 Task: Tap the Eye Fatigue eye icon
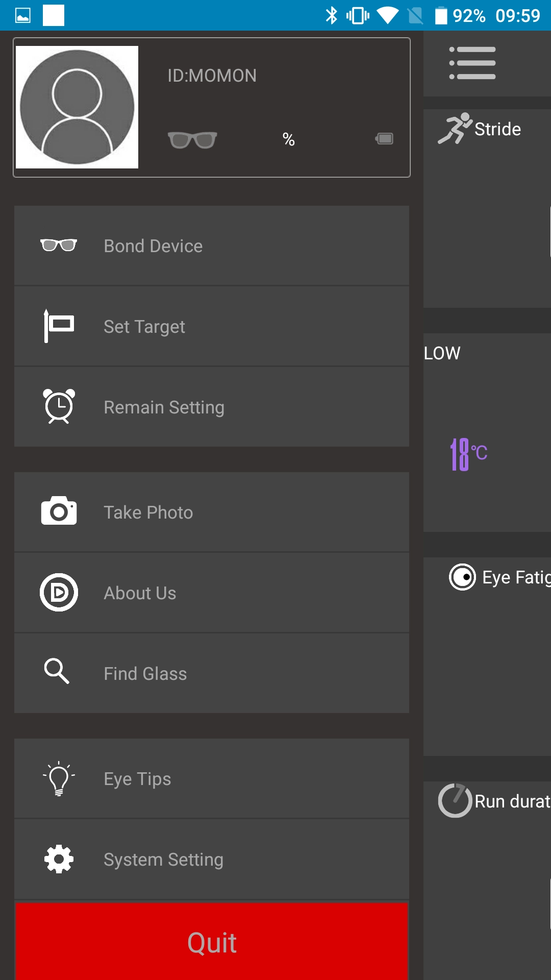462,577
